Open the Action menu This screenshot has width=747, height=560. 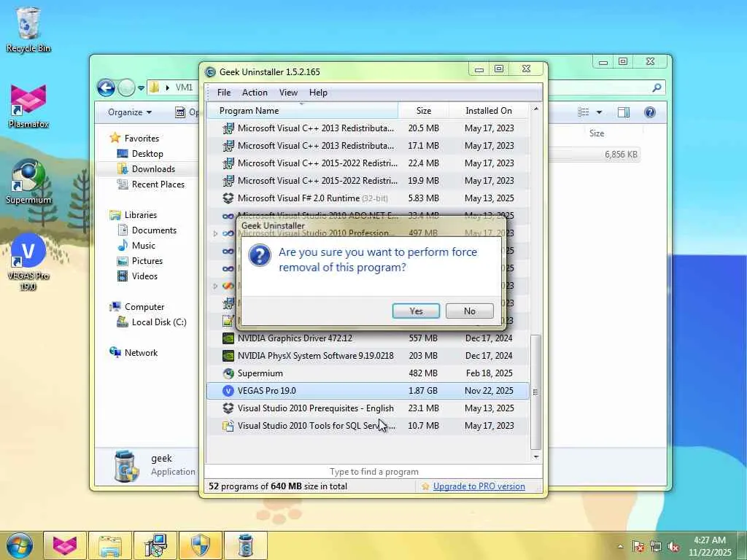tap(255, 93)
